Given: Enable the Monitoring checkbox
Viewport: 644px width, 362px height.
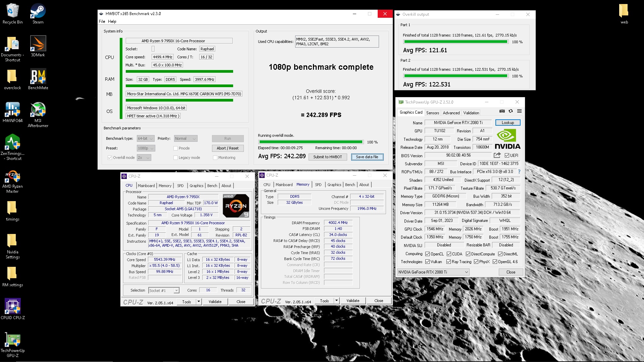Looking at the screenshot, I should (x=215, y=158).
